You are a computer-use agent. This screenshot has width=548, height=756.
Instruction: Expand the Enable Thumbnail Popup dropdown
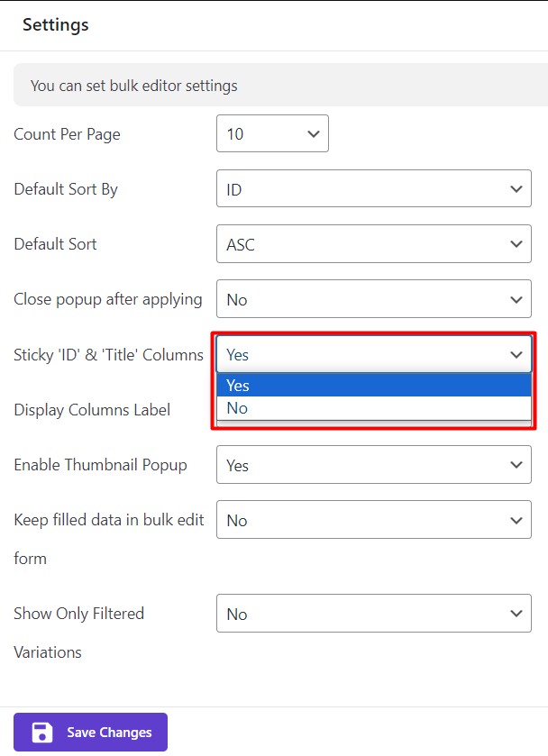[373, 465]
